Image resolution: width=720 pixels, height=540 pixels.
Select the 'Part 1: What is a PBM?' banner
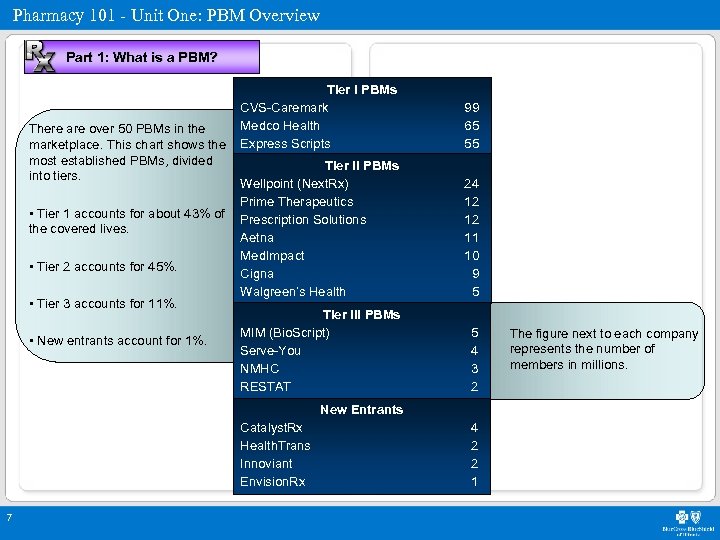(x=142, y=57)
